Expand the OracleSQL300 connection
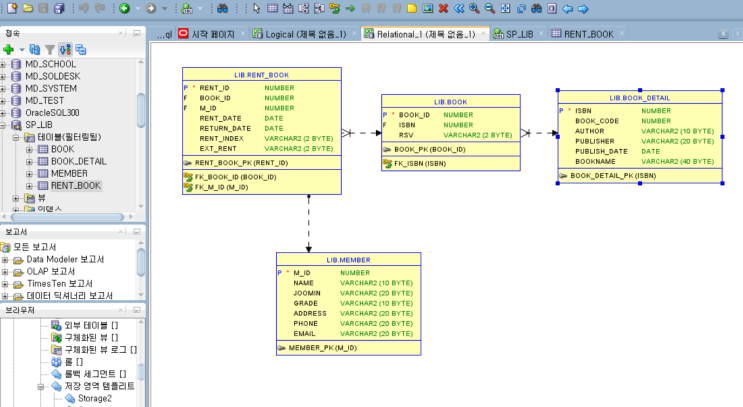The image size is (743, 407). point(3,113)
